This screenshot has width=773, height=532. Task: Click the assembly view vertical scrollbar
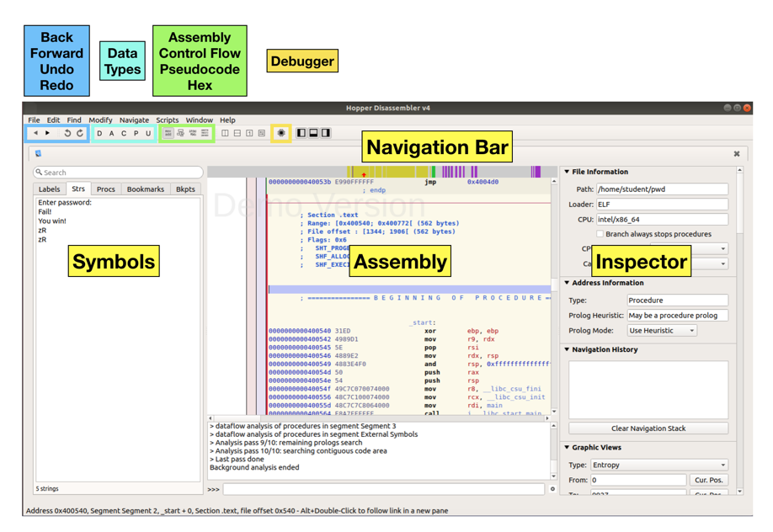pyautogui.click(x=554, y=296)
